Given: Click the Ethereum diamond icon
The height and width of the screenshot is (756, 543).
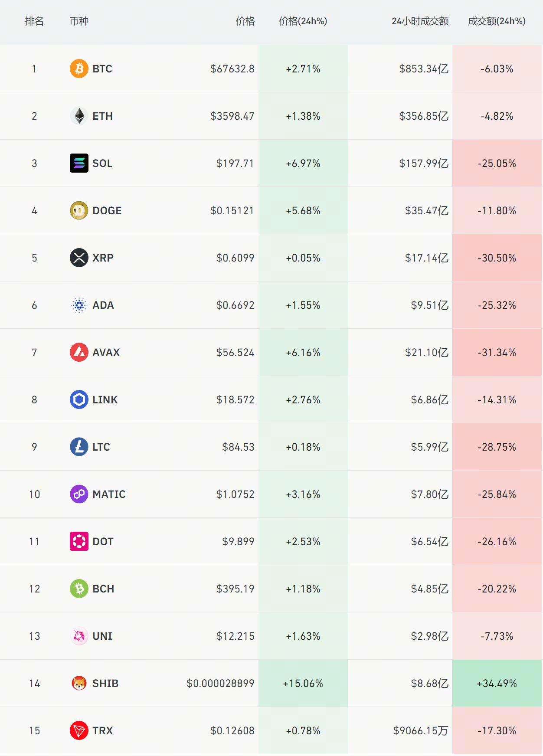Looking at the screenshot, I should coord(79,116).
